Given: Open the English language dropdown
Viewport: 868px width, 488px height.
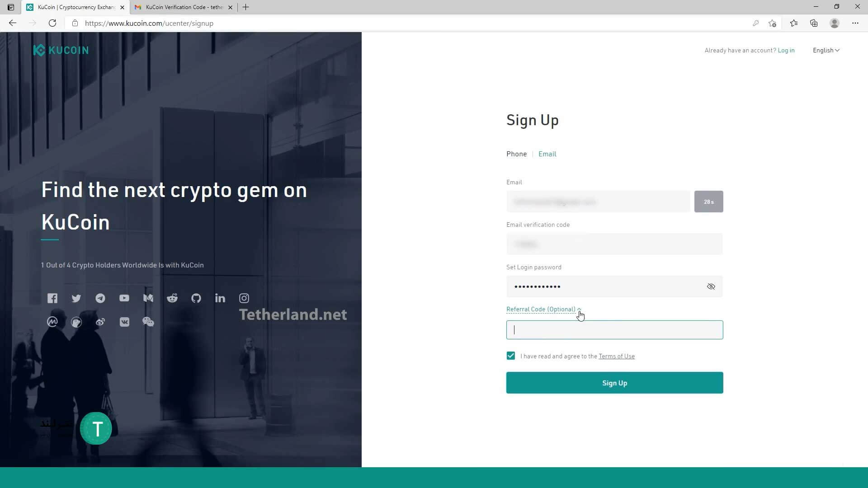Looking at the screenshot, I should point(826,50).
